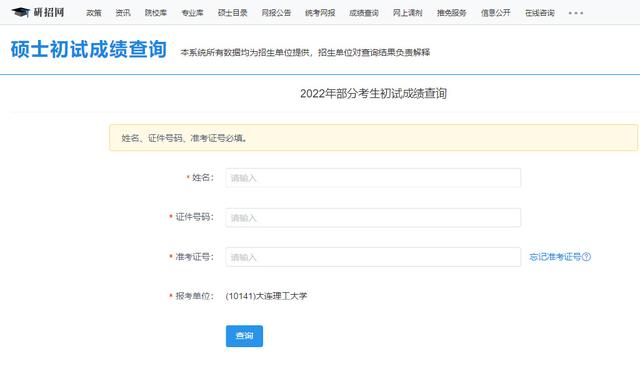Expand the three-dots more menu
Image resolution: width=640 pixels, height=374 pixels.
[x=576, y=13]
